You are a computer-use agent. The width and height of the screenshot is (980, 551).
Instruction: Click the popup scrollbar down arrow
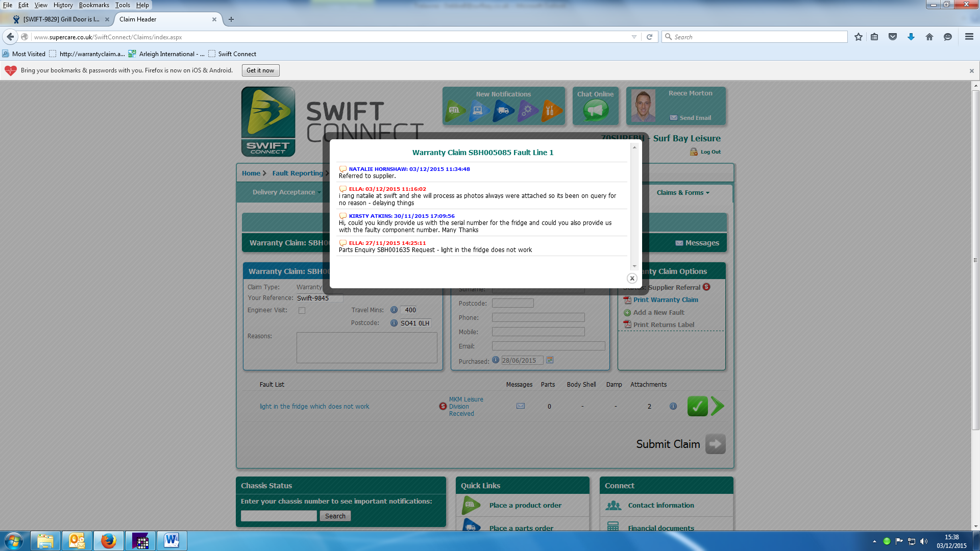click(634, 266)
